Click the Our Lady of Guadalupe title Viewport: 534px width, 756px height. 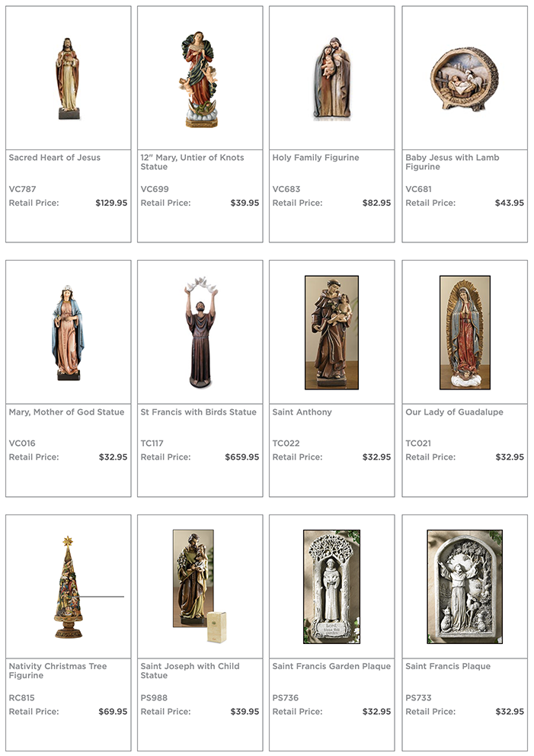coord(454,412)
